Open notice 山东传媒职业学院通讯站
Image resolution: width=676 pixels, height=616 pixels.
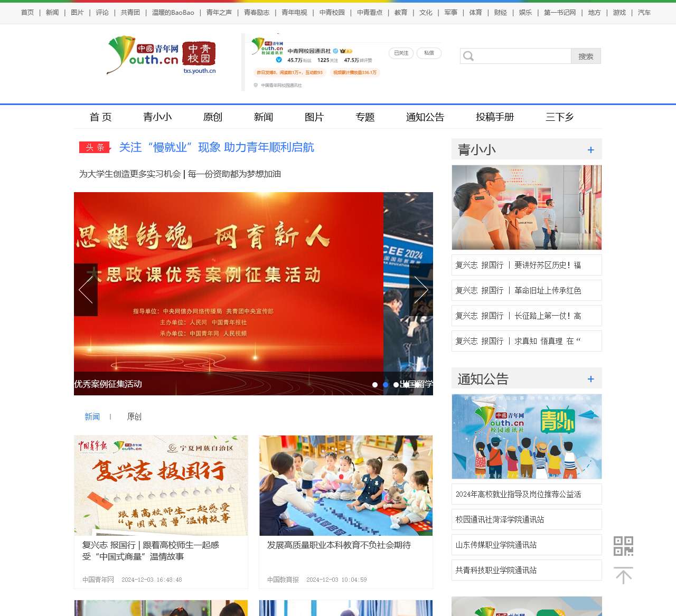(x=527, y=545)
